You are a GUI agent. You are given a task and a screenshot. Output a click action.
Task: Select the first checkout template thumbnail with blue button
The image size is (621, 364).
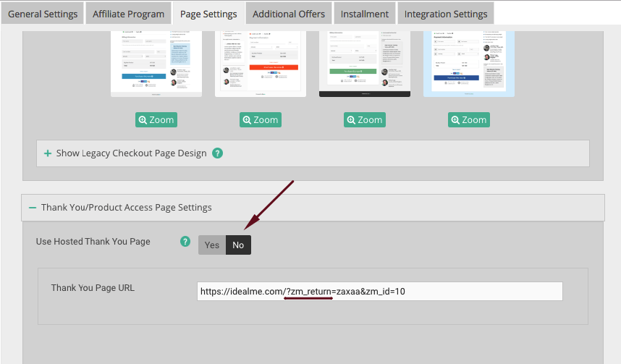pos(156,62)
